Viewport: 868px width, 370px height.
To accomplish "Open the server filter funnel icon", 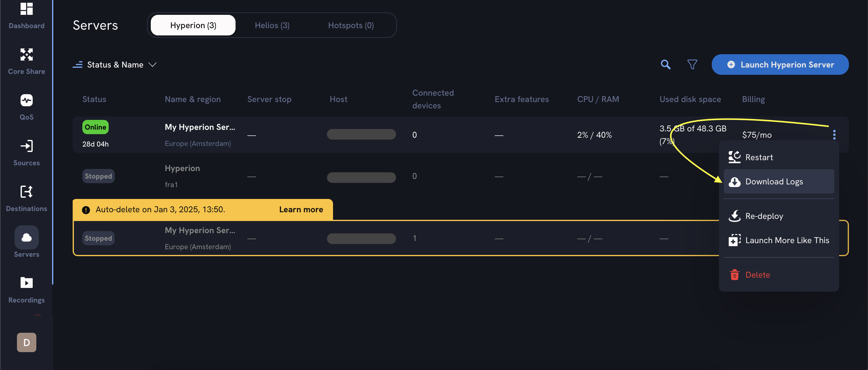I will [x=692, y=64].
